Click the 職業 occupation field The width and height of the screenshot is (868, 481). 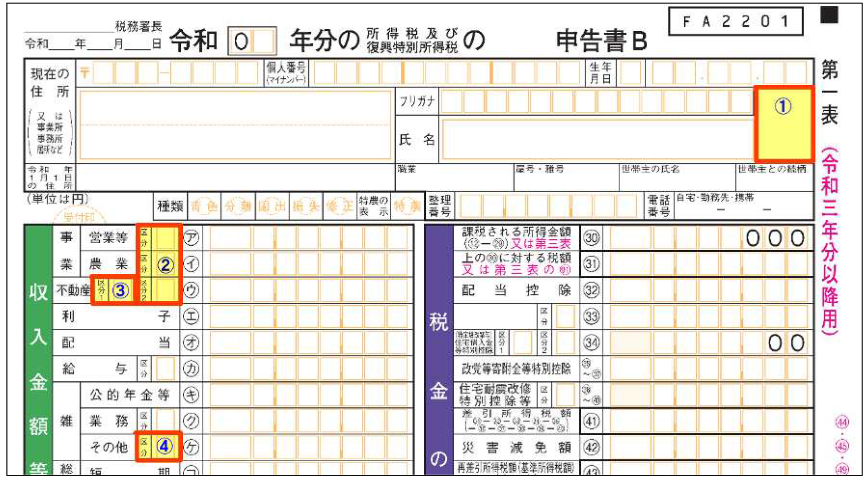[x=454, y=178]
